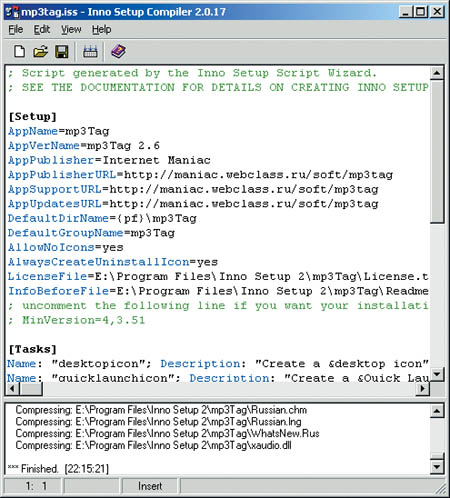Click the "desktopicon" task line

pos(218,364)
